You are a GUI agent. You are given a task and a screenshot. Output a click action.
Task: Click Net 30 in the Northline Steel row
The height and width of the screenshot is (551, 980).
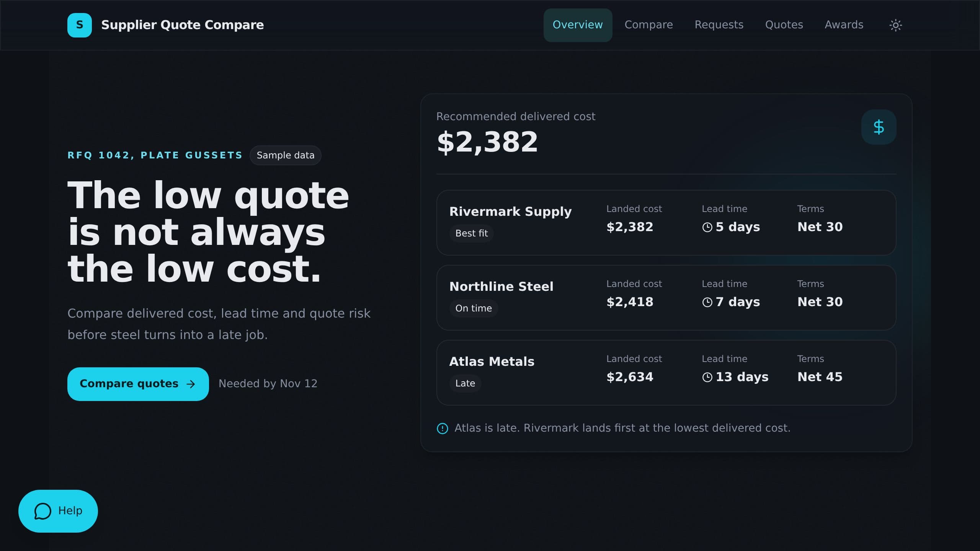click(820, 302)
